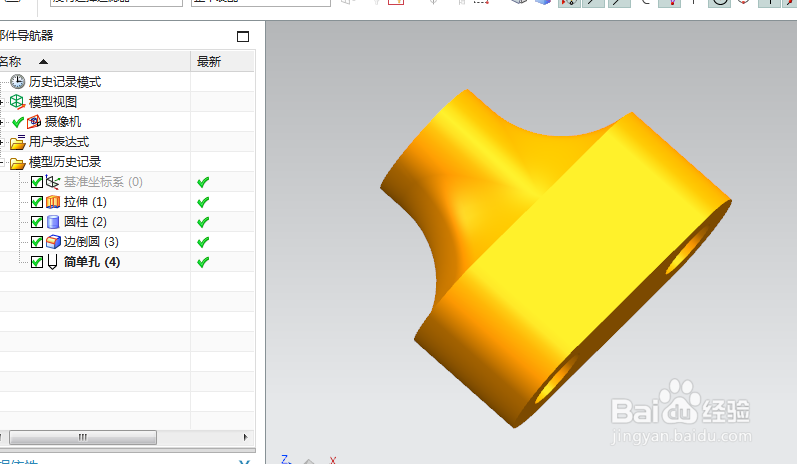
Task: Uncheck the 简单孔 (4) checkbox
Action: click(37, 262)
